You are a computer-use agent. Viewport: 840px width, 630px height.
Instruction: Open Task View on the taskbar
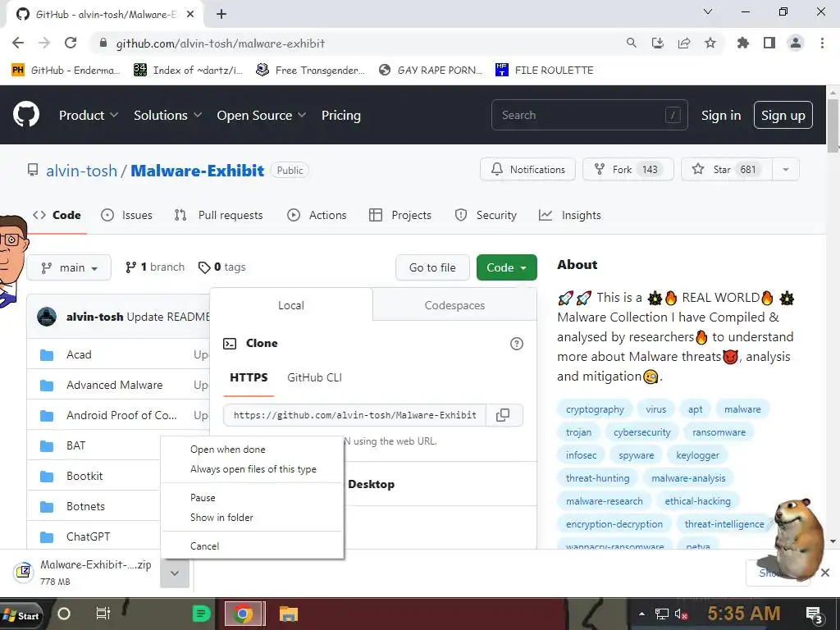click(x=103, y=614)
